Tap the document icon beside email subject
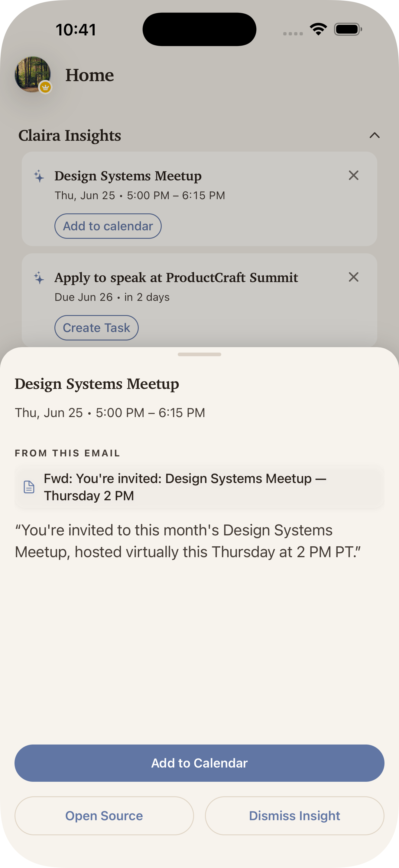Image resolution: width=399 pixels, height=868 pixels. point(29,487)
